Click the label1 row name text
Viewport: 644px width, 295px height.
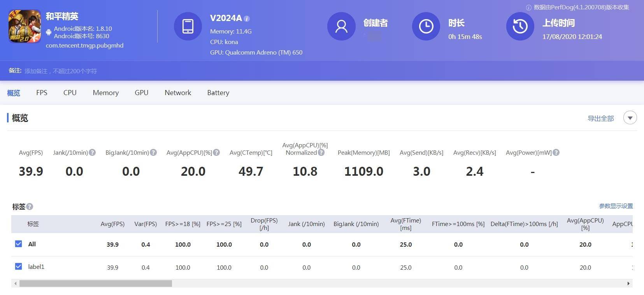pyautogui.click(x=36, y=267)
